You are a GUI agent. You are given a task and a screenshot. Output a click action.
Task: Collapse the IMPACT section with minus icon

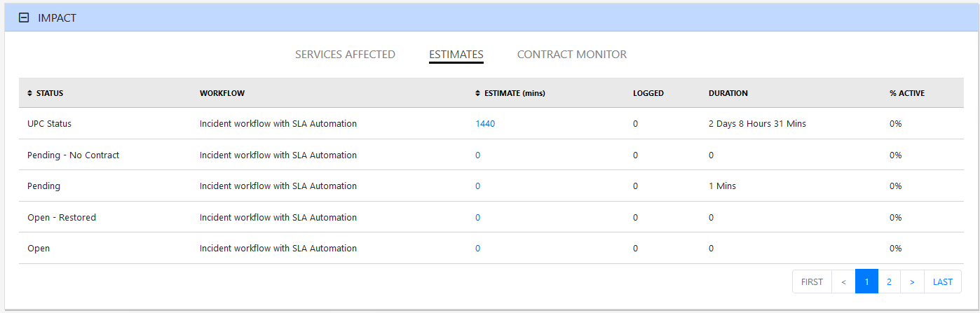24,18
